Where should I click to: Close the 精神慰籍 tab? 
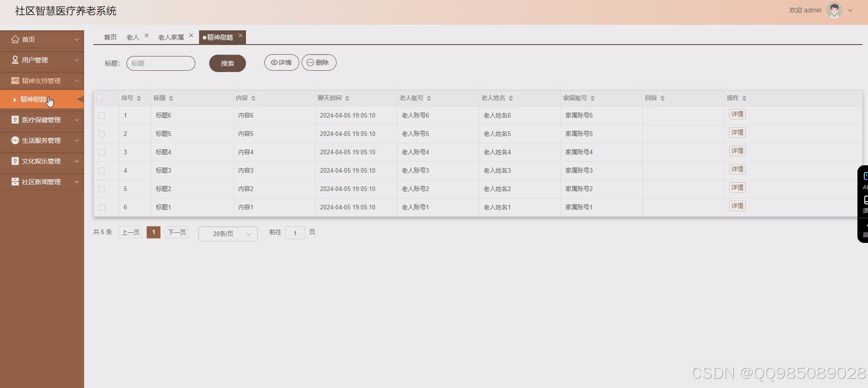pyautogui.click(x=240, y=35)
